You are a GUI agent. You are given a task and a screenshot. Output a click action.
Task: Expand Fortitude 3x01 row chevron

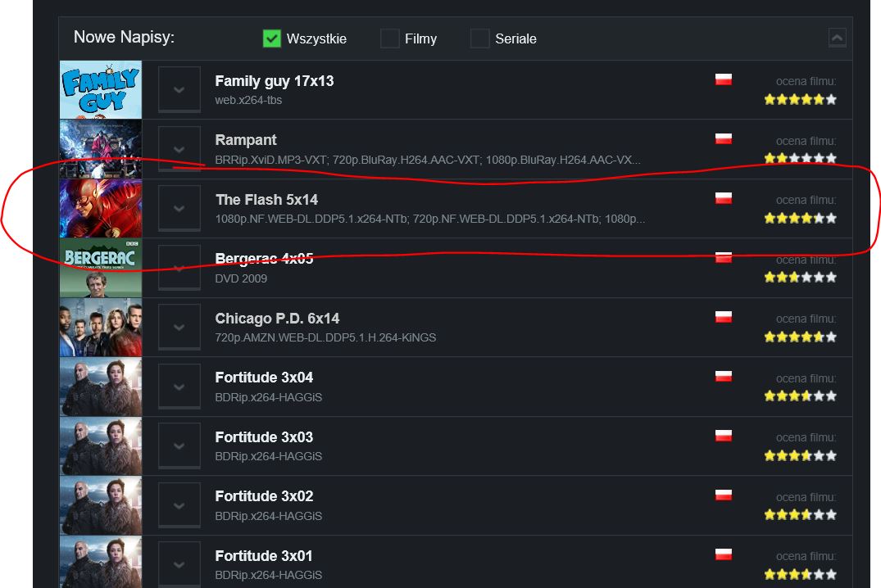click(179, 565)
